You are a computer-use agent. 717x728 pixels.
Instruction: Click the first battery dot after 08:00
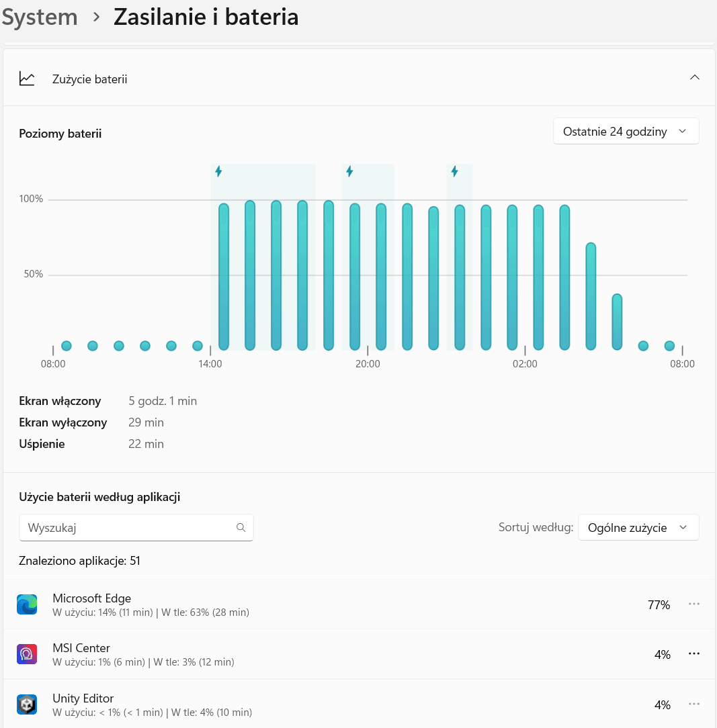[67, 346]
